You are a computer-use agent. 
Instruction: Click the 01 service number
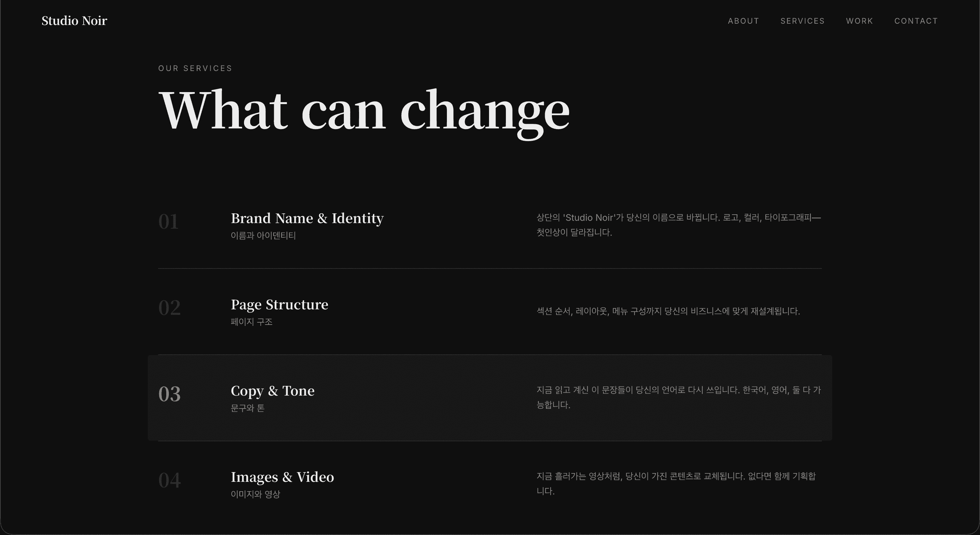[168, 221]
